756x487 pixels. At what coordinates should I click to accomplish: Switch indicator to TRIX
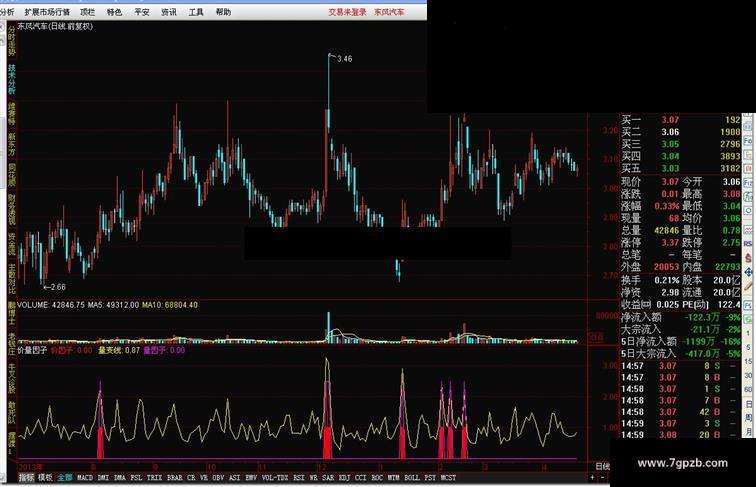[x=154, y=477]
